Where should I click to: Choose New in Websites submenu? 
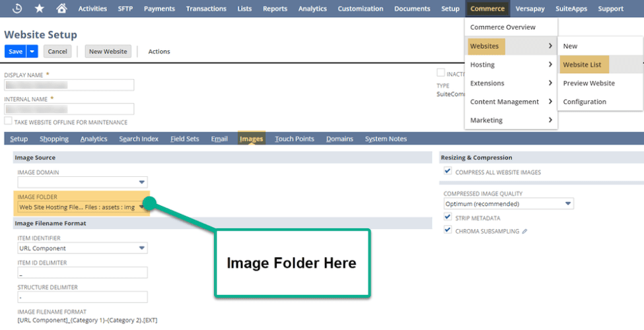pyautogui.click(x=600, y=46)
